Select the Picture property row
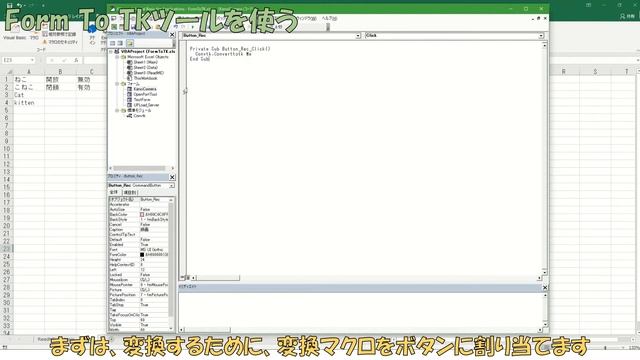 [138, 290]
